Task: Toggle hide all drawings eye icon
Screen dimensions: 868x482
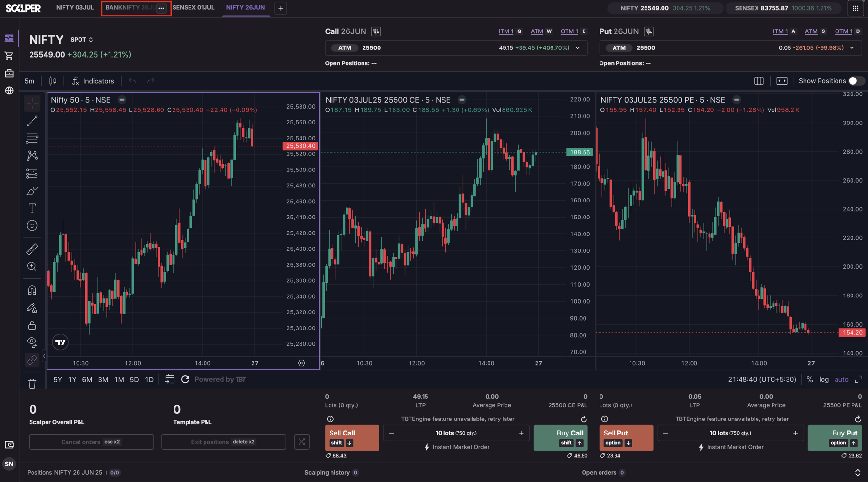Action: click(x=32, y=342)
